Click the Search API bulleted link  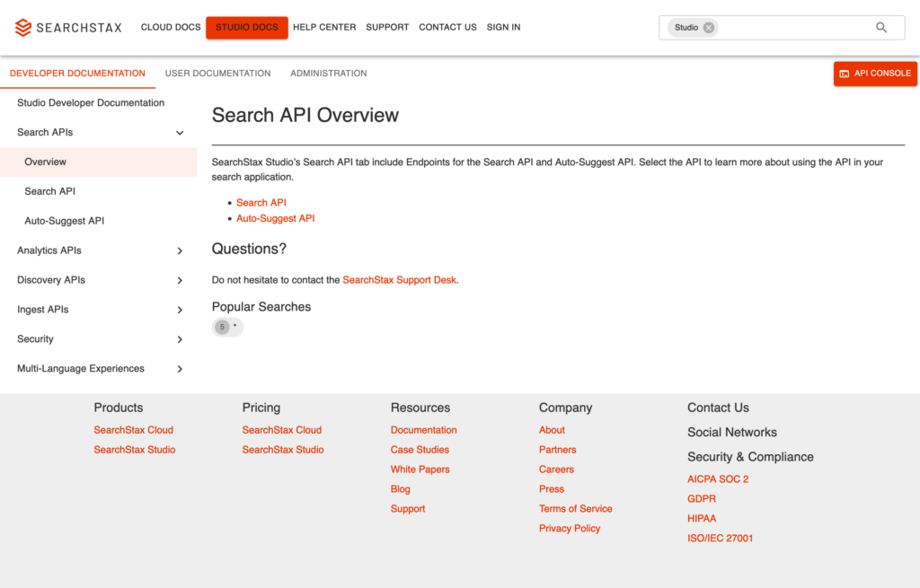click(261, 203)
